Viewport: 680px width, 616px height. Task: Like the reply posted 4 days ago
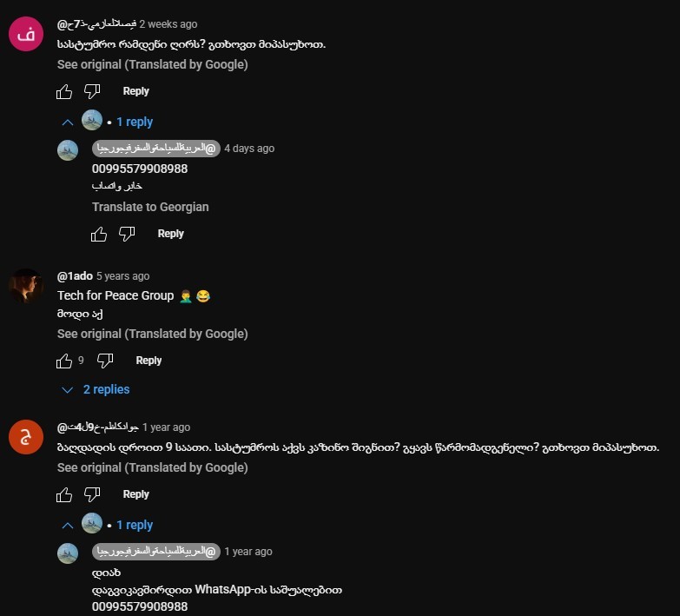pos(99,235)
